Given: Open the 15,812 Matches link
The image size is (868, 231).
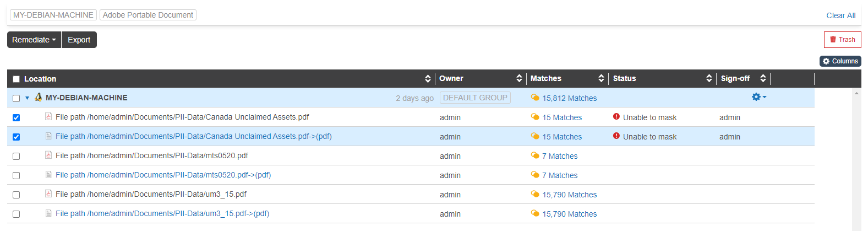Looking at the screenshot, I should (x=569, y=98).
